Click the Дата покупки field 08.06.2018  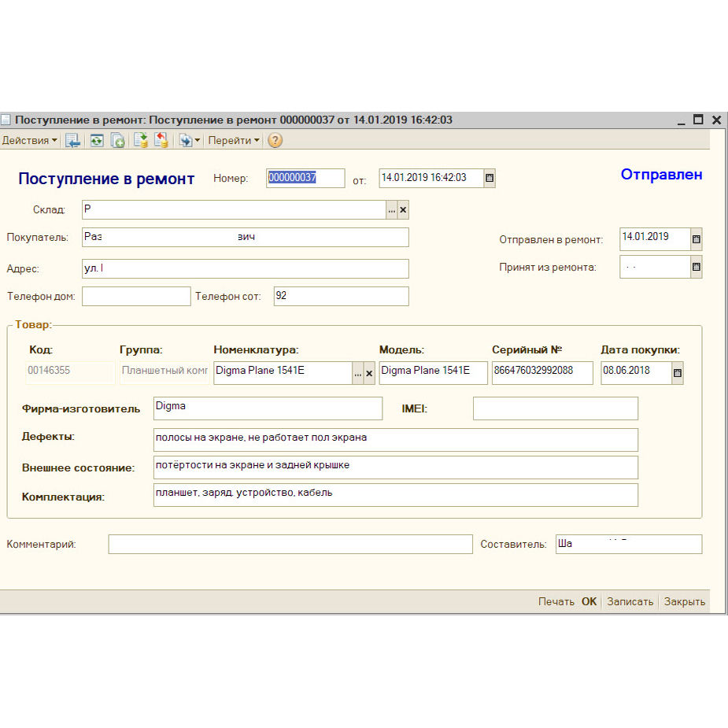(x=636, y=373)
